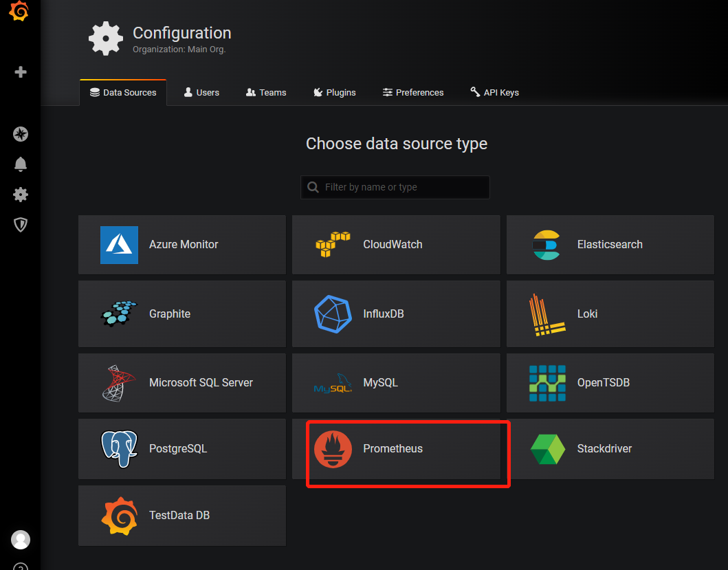Open the user profile avatar
Screen dimensions: 728x570
click(21, 540)
